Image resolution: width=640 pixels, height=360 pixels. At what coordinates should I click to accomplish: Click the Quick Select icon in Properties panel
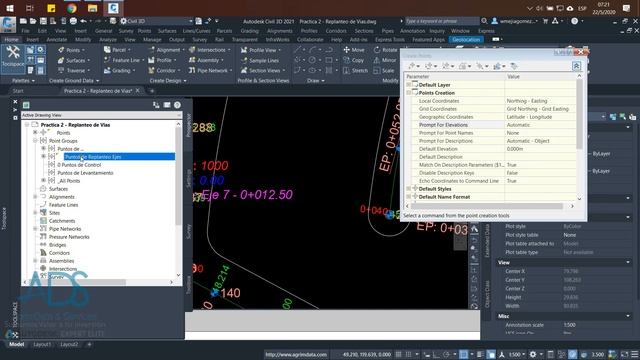click(x=632, y=117)
